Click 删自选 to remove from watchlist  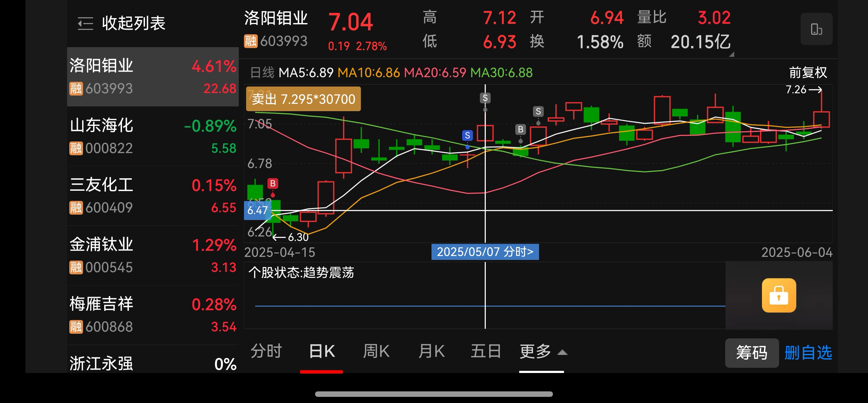(x=808, y=353)
